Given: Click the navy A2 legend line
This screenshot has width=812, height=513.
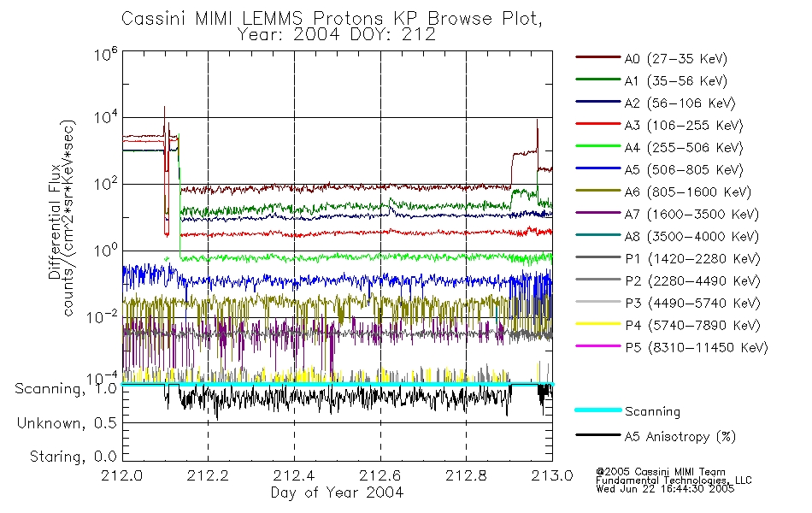Looking at the screenshot, I should tap(598, 102).
